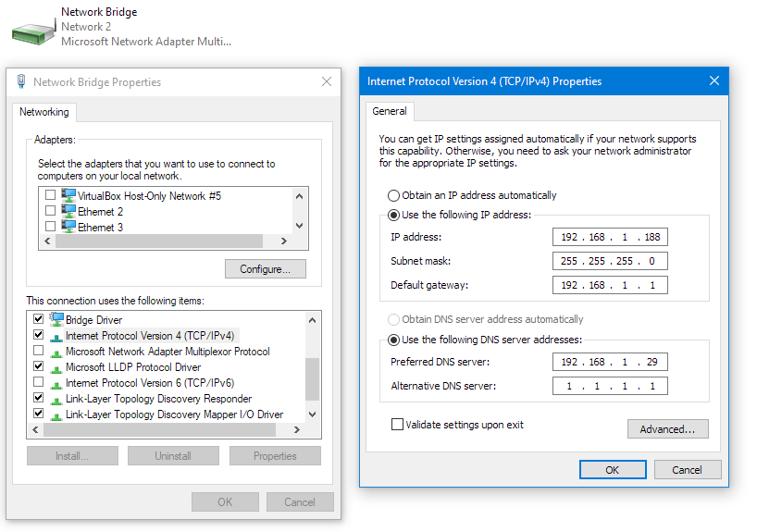
Task: Click down arrow of the adapters list
Action: click(x=299, y=226)
